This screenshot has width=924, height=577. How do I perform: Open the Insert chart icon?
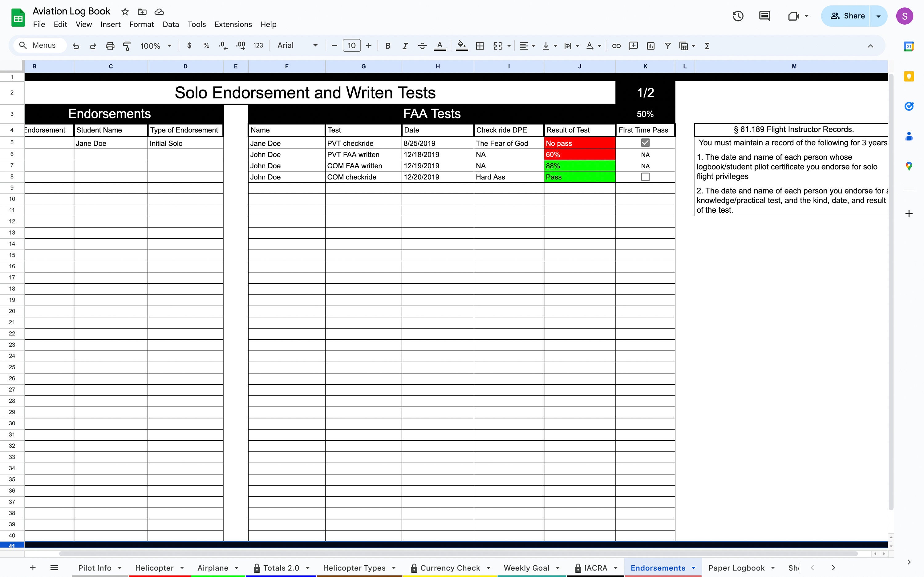point(650,46)
